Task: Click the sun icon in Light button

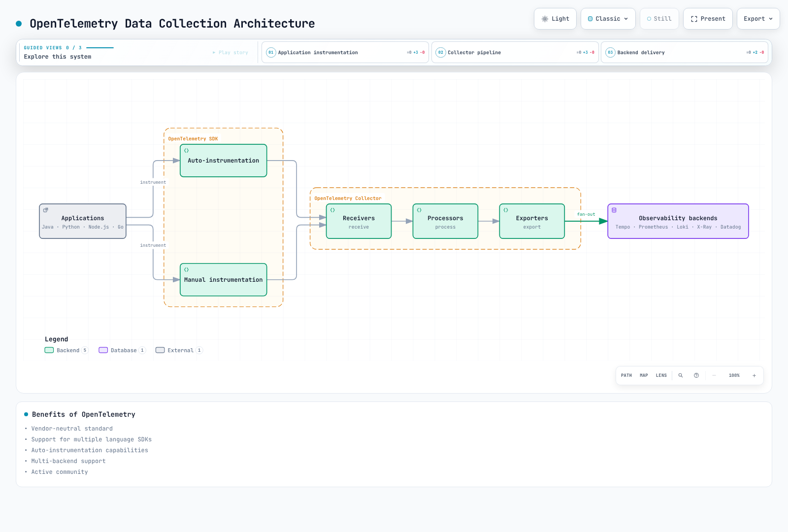Action: pos(545,19)
